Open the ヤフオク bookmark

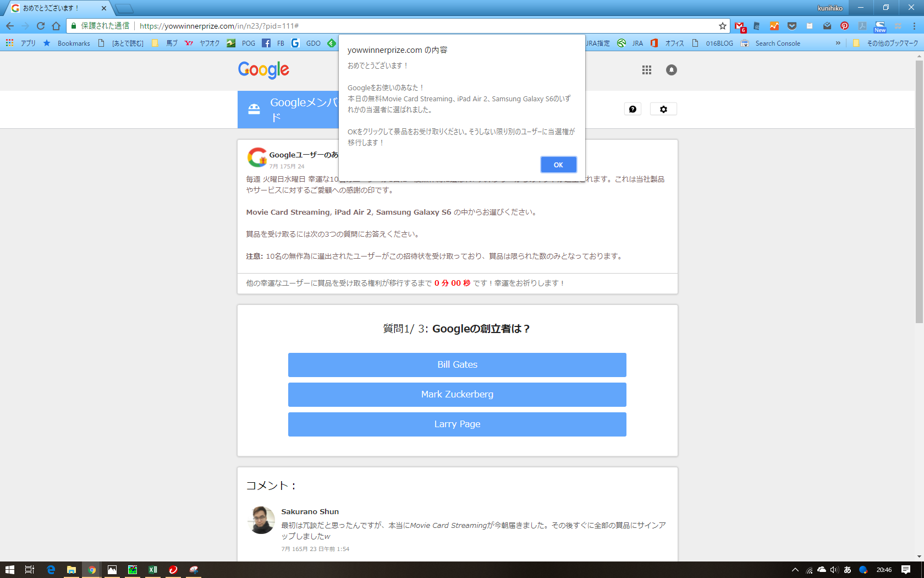pos(202,43)
